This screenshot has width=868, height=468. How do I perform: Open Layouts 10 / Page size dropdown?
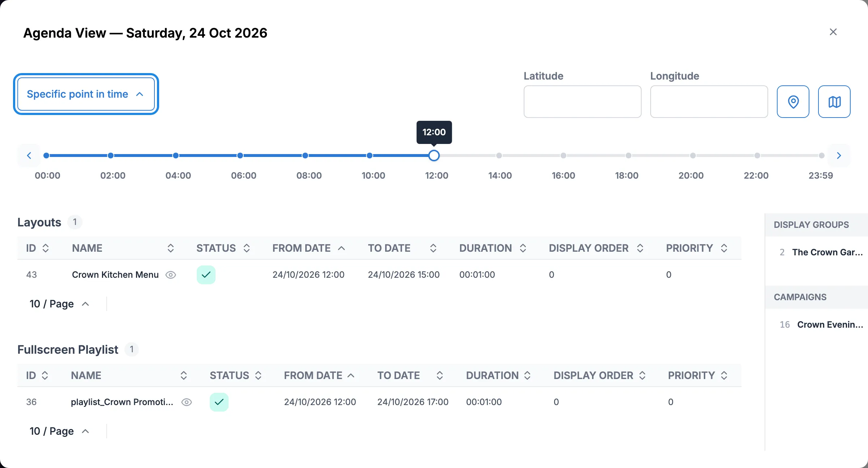59,304
